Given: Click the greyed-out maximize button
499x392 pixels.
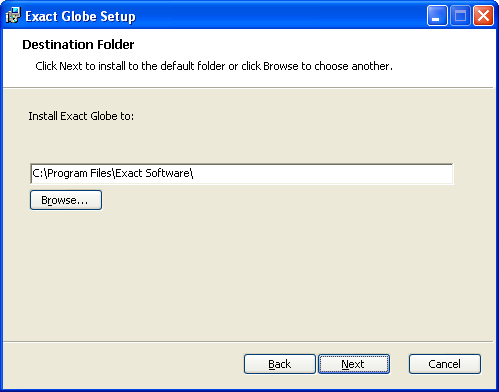Looking at the screenshot, I should point(460,16).
